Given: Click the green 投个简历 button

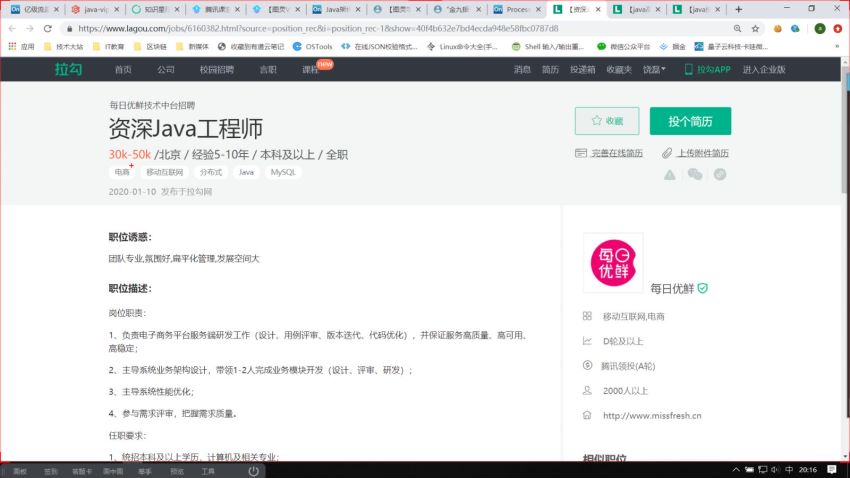Looking at the screenshot, I should pos(690,121).
